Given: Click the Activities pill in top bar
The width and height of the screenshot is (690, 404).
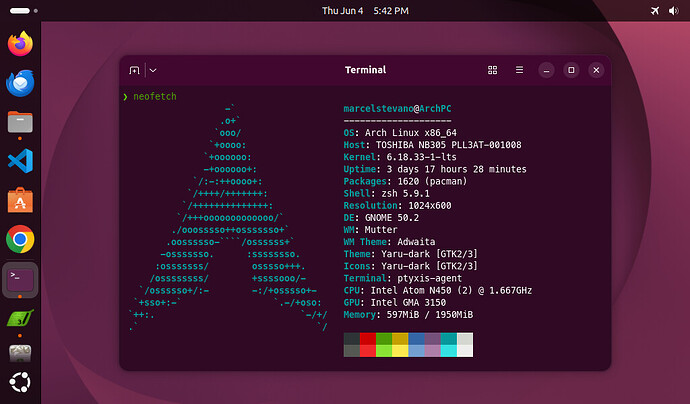Looking at the screenshot, I should 20,11.
